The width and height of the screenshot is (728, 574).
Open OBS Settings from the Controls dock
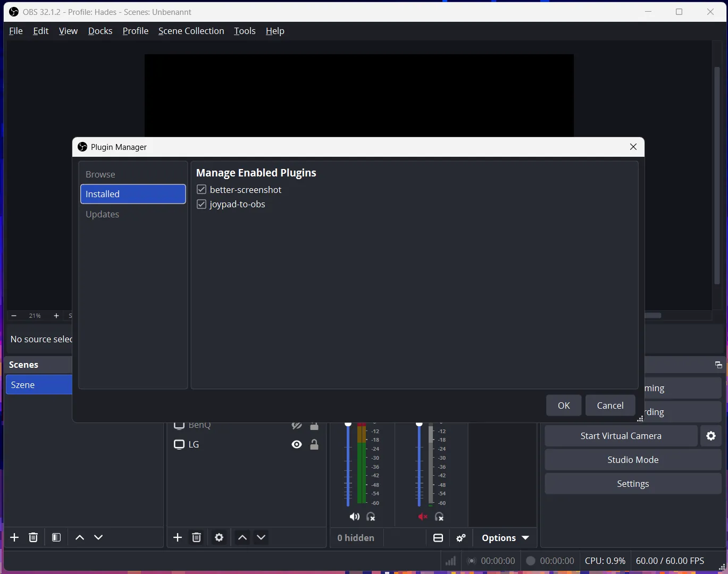pyautogui.click(x=633, y=484)
